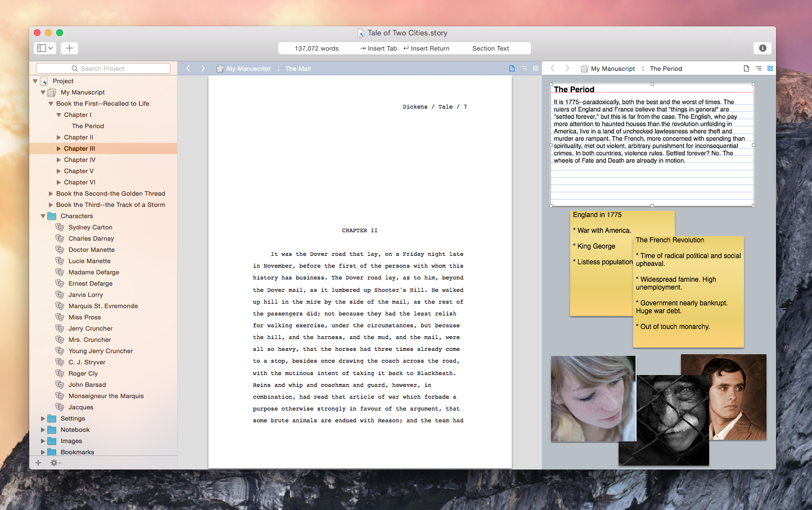Viewport: 812px width, 510px height.
Task: Expand the Settings folder
Action: point(43,418)
